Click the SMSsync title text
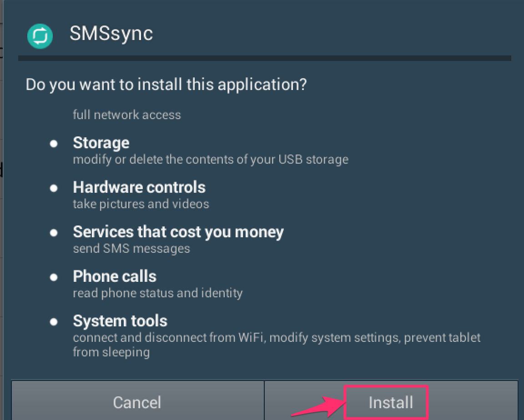524x420 pixels. (x=111, y=33)
